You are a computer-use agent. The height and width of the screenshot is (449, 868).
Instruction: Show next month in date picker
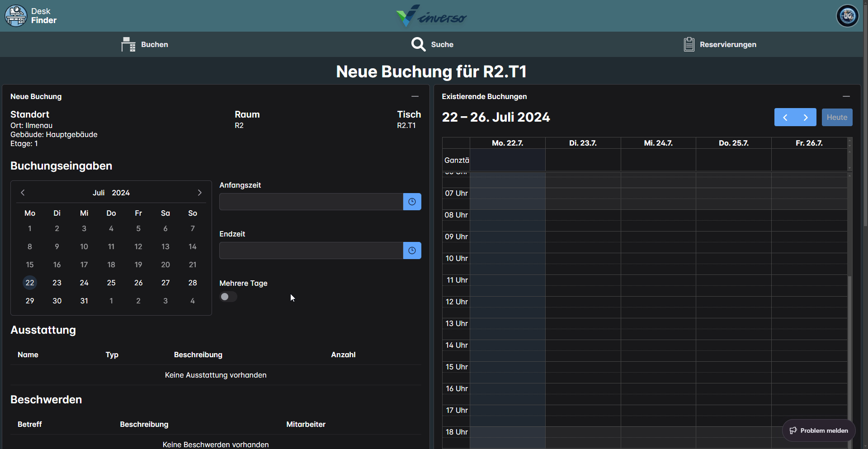point(200,193)
